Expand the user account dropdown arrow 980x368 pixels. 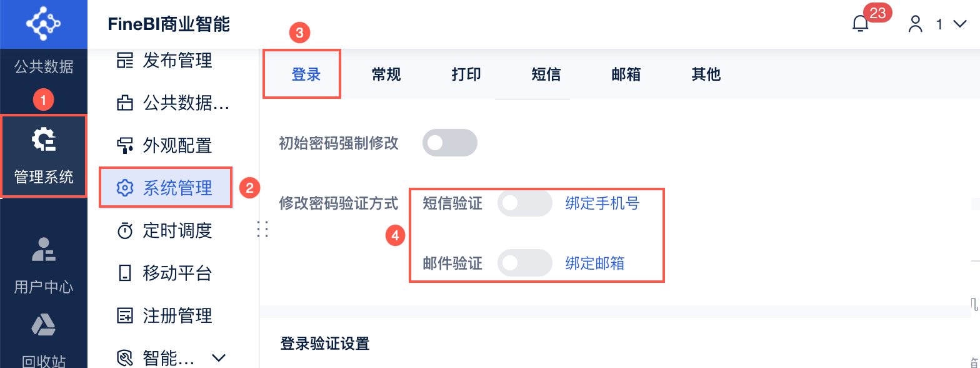(x=959, y=24)
